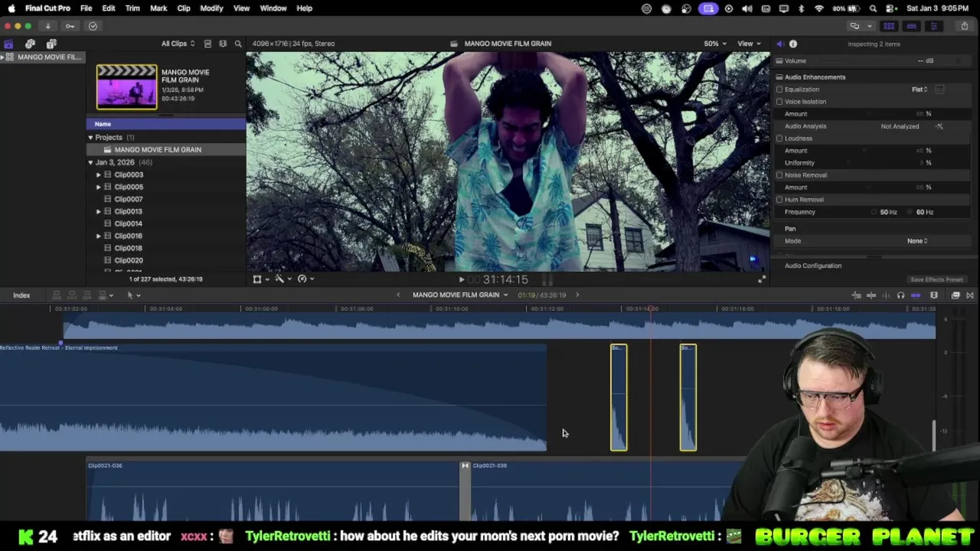Click the Import Media arrow button
The image size is (980, 551).
tap(47, 26)
